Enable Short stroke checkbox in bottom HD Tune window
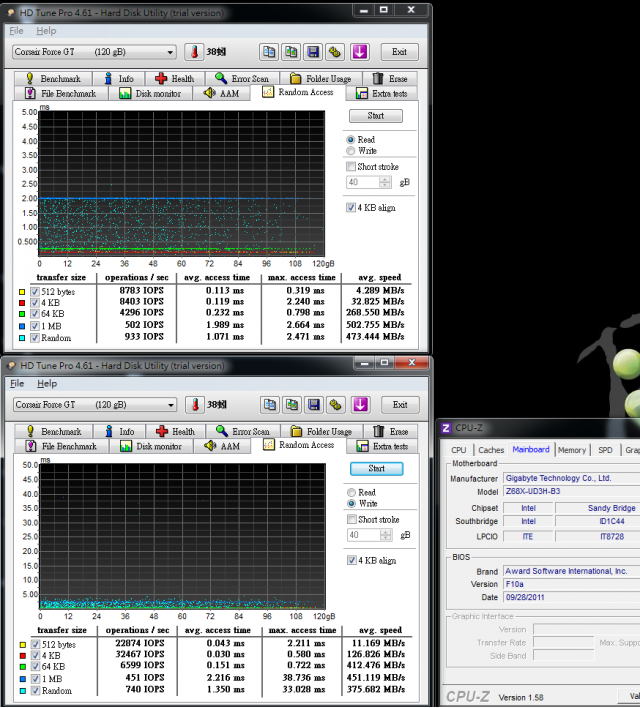This screenshot has height=708, width=640. point(352,519)
